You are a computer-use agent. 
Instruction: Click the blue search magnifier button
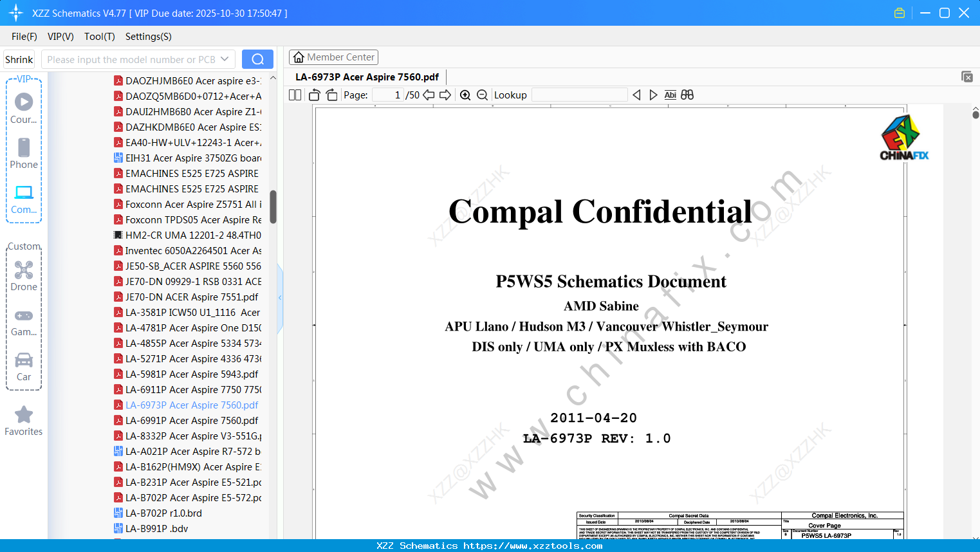pos(257,59)
